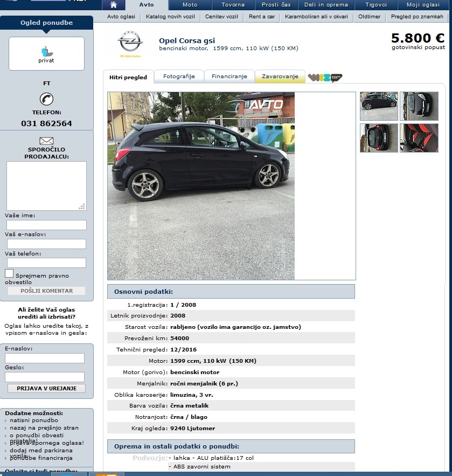
Task: Focus the Geslo password field
Action: point(45,377)
